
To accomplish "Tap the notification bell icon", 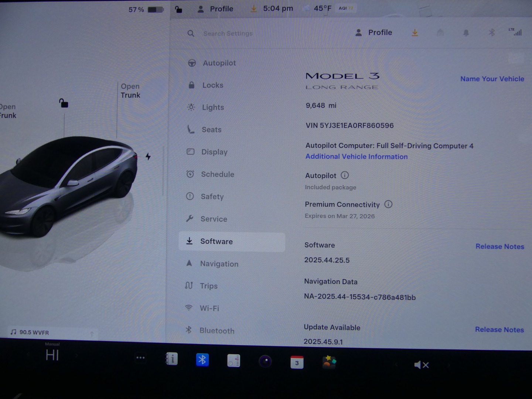I will 466,33.
